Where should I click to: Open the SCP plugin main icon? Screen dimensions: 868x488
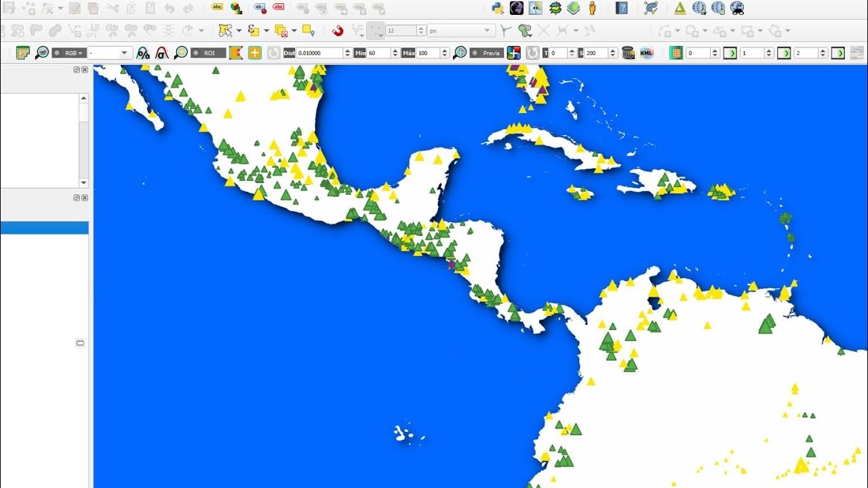point(23,53)
